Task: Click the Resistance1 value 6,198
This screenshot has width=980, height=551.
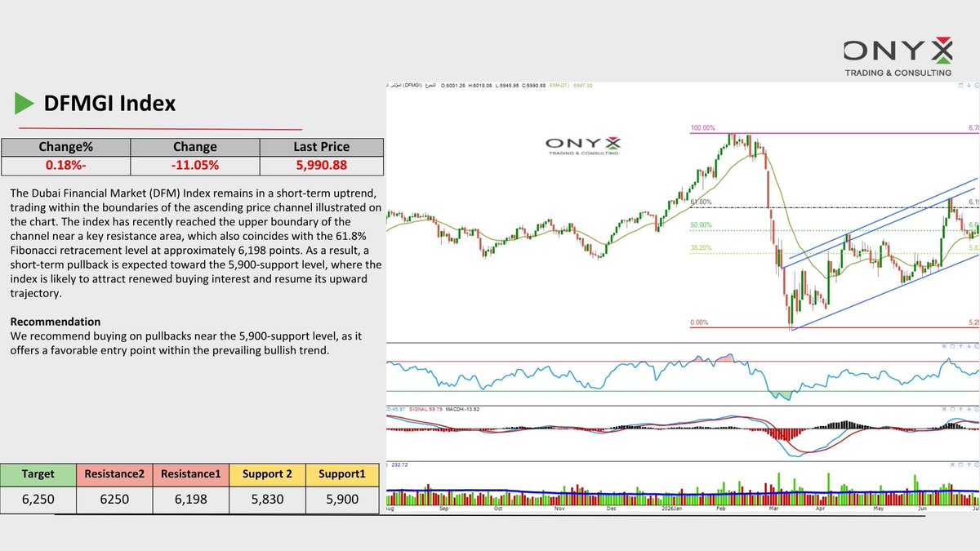Action: (x=190, y=499)
